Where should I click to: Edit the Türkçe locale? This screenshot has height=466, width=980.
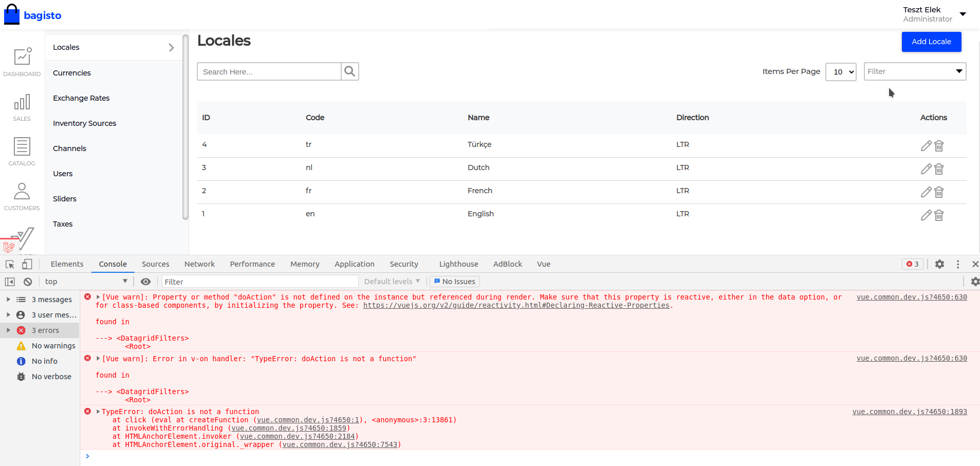point(926,146)
